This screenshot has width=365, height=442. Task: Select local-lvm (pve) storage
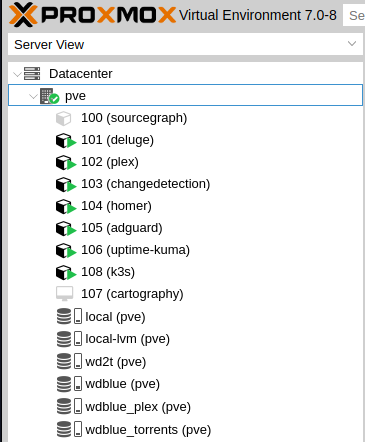click(x=127, y=339)
